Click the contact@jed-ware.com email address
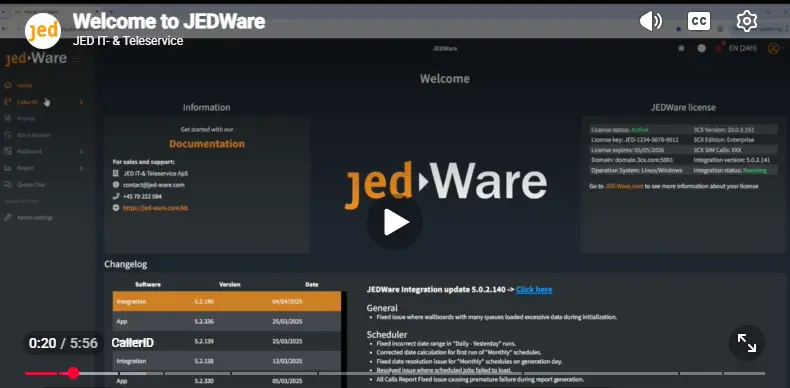790x388 pixels. (x=154, y=185)
